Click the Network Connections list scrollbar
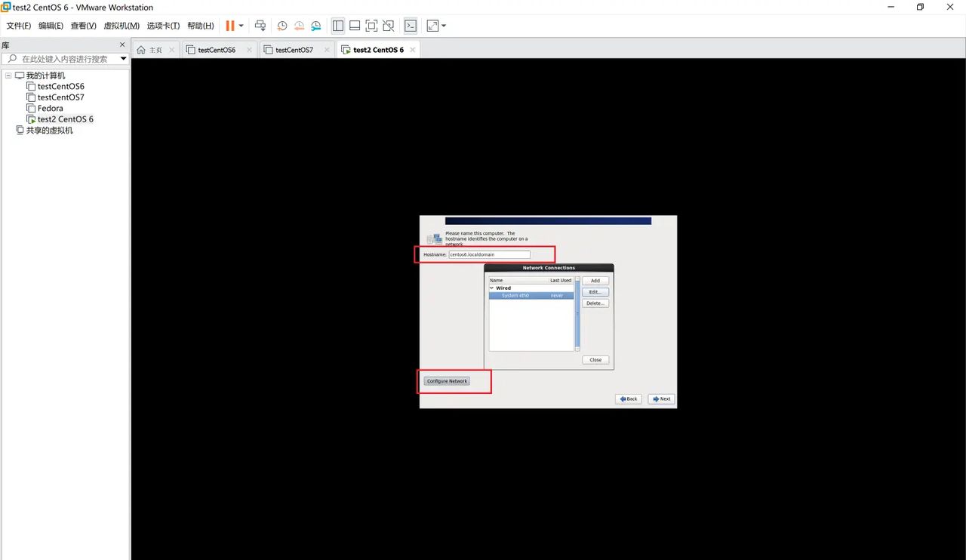 pos(577,314)
